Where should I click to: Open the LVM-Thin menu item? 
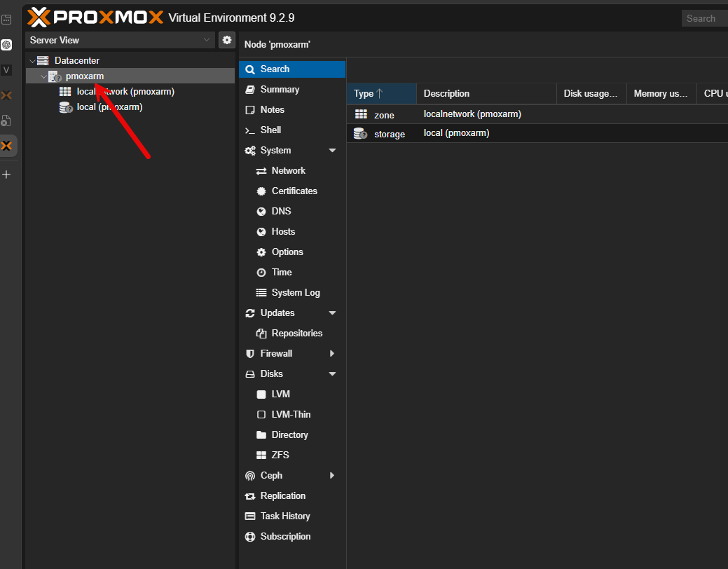tap(292, 414)
